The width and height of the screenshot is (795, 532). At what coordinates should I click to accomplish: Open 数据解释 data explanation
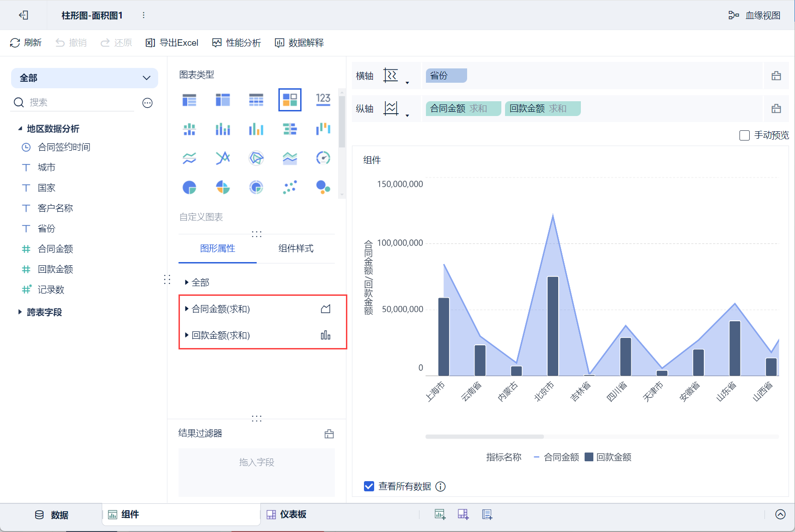[299, 43]
